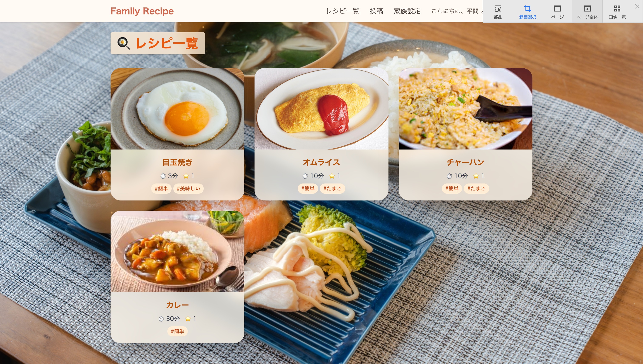The image size is (643, 364).
Task: Click the Family Recipe logo link
Action: [x=142, y=11]
